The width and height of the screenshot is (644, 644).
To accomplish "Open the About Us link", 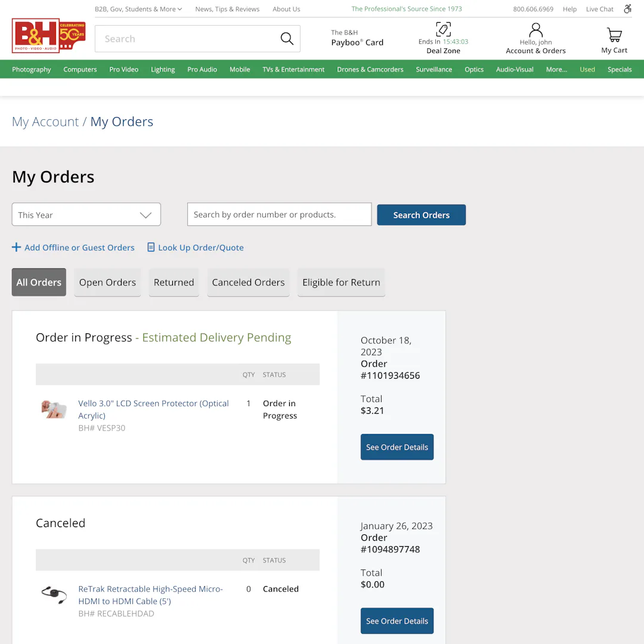I will pyautogui.click(x=286, y=9).
